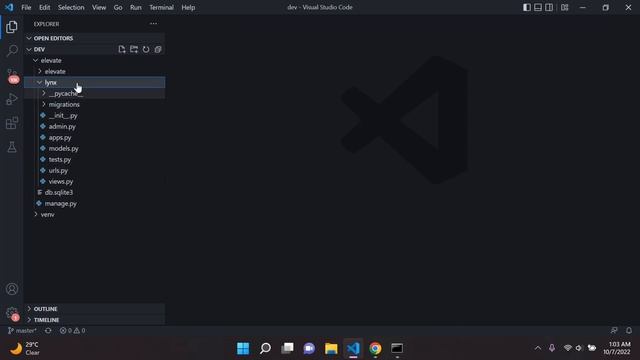Refresh the Explorer file tree
The width and height of the screenshot is (640, 360).
pyautogui.click(x=146, y=49)
